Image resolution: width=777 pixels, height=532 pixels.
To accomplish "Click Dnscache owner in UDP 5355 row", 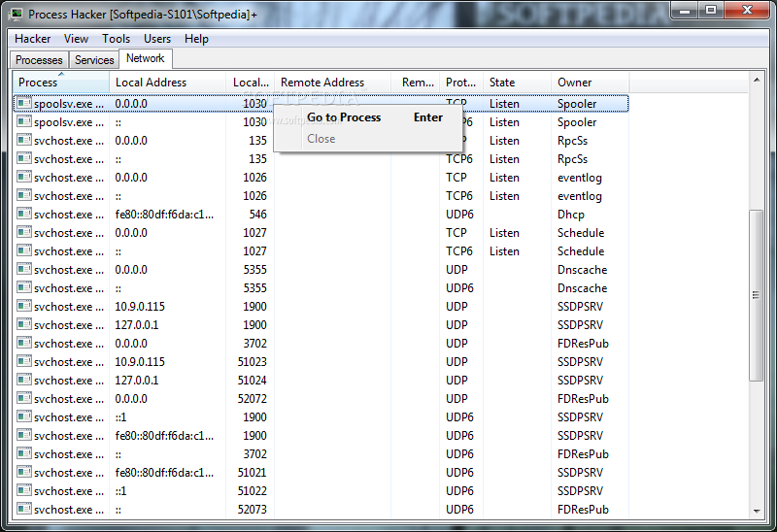I will (582, 270).
